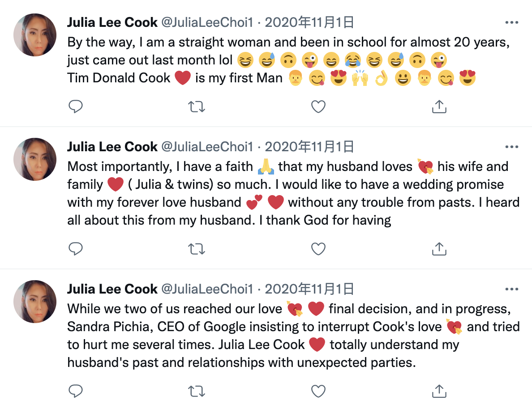The image size is (532, 409).
Task: Like the 'While we two of us' tweet
Action: pos(318,391)
